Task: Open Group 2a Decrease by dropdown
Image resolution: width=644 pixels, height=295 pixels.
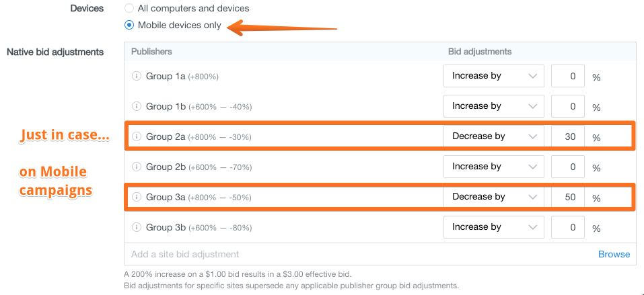Action: click(494, 136)
